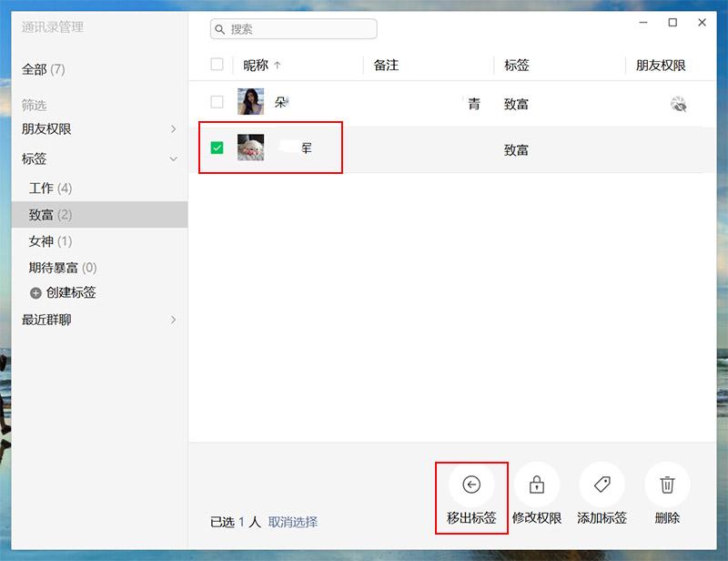Click the search magnifier icon
This screenshot has width=728, height=561.
[x=219, y=29]
